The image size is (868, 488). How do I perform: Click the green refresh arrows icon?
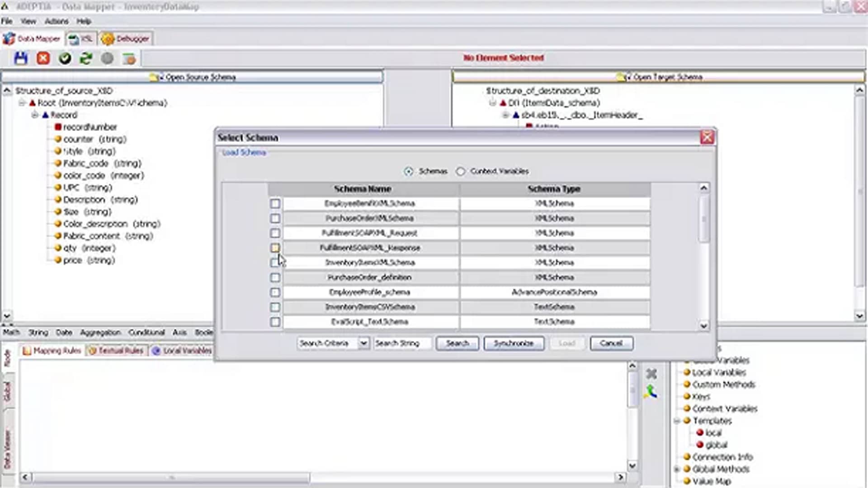[x=86, y=58]
